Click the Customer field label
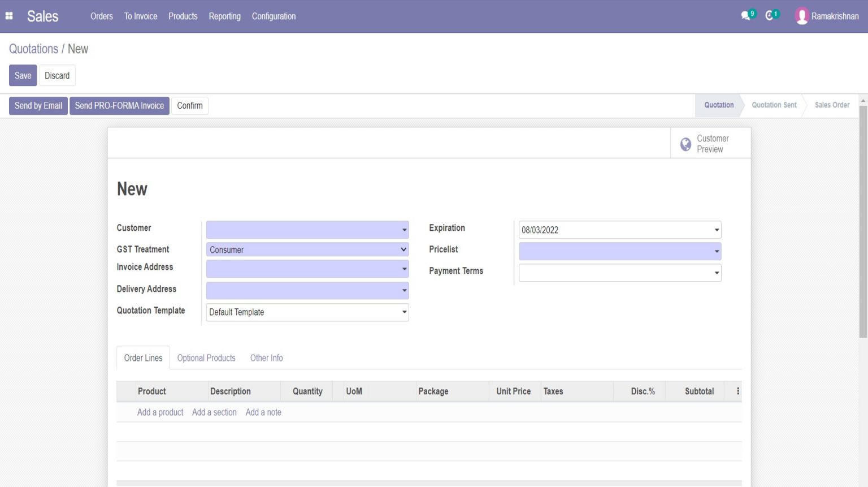Screen dimensions: 868x487 pos(134,228)
